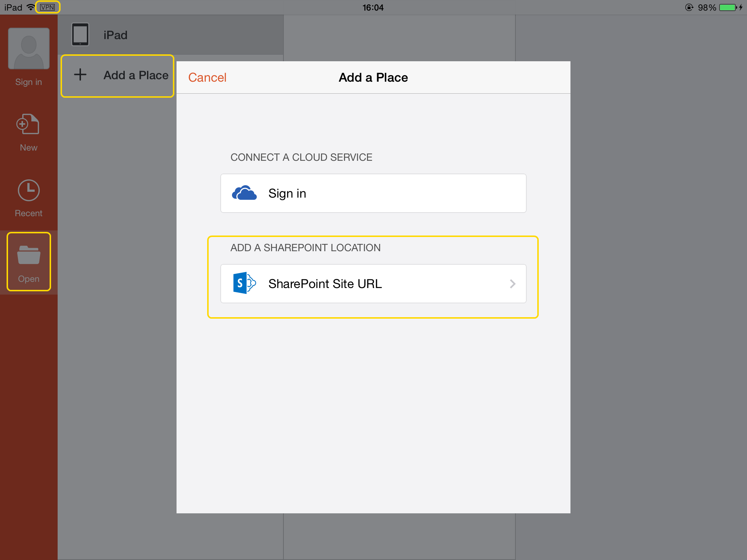Tap the Wi-Fi status icon
747x560 pixels.
pyautogui.click(x=31, y=7)
